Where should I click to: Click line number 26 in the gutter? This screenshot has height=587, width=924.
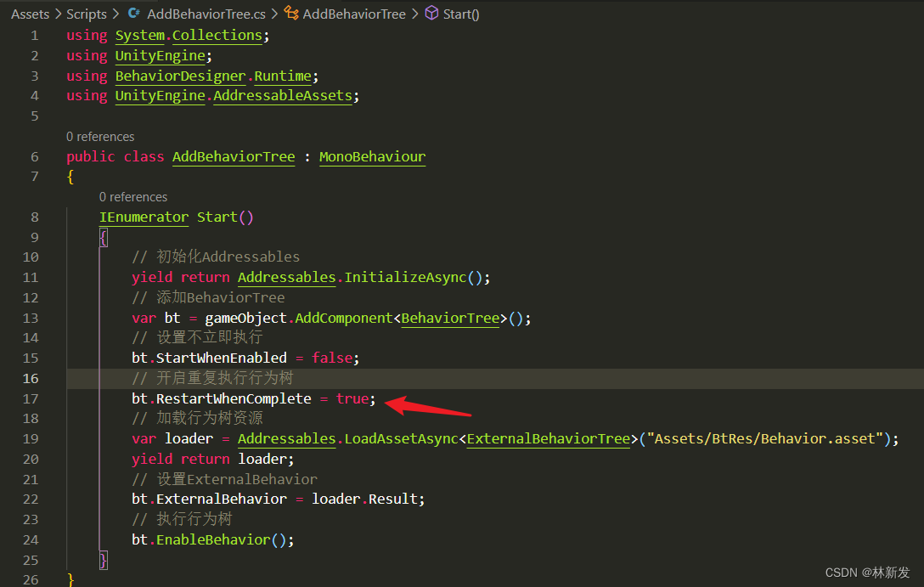(x=31, y=580)
